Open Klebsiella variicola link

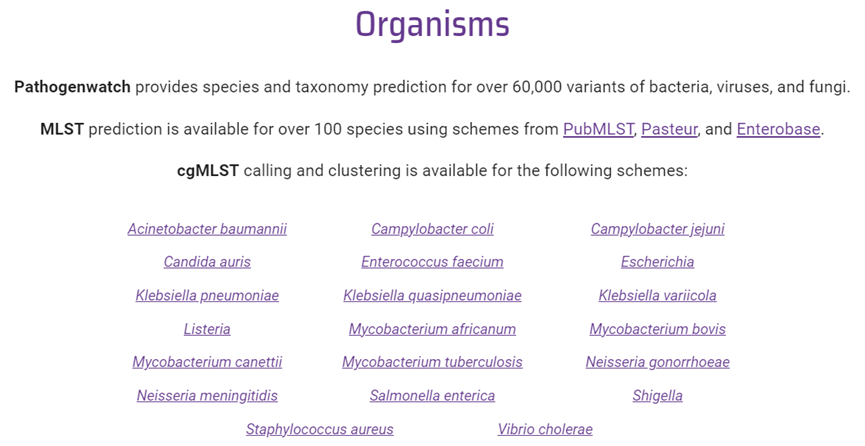[x=657, y=296]
